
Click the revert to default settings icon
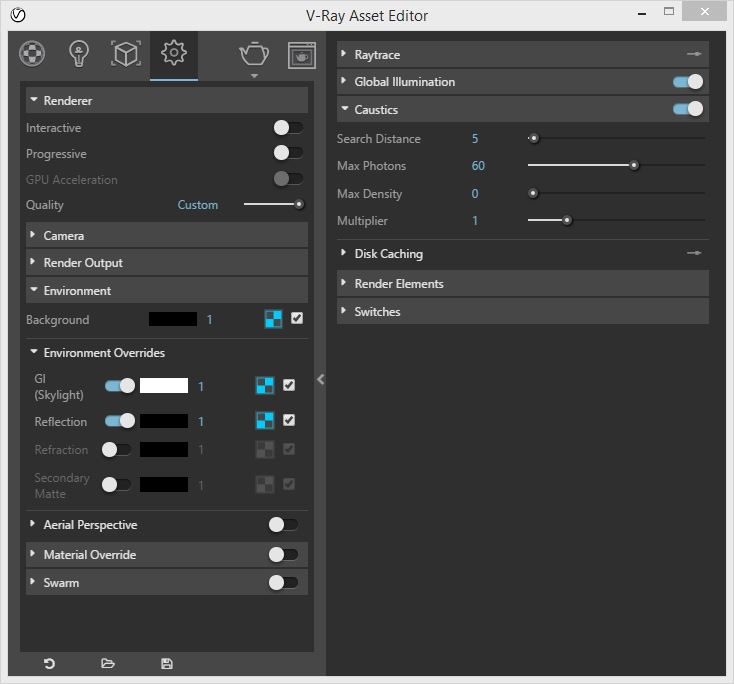coord(49,663)
